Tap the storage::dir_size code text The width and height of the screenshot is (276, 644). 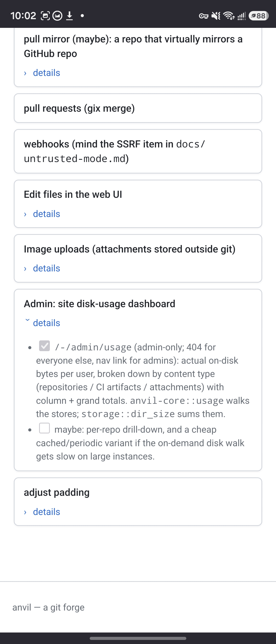[x=128, y=414]
